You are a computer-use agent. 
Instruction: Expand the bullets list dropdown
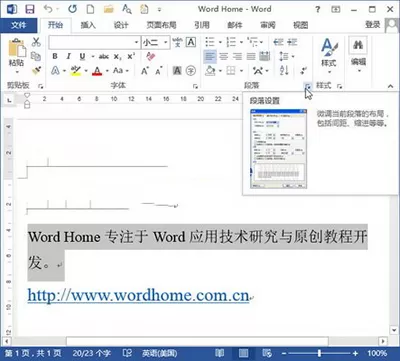click(x=220, y=42)
